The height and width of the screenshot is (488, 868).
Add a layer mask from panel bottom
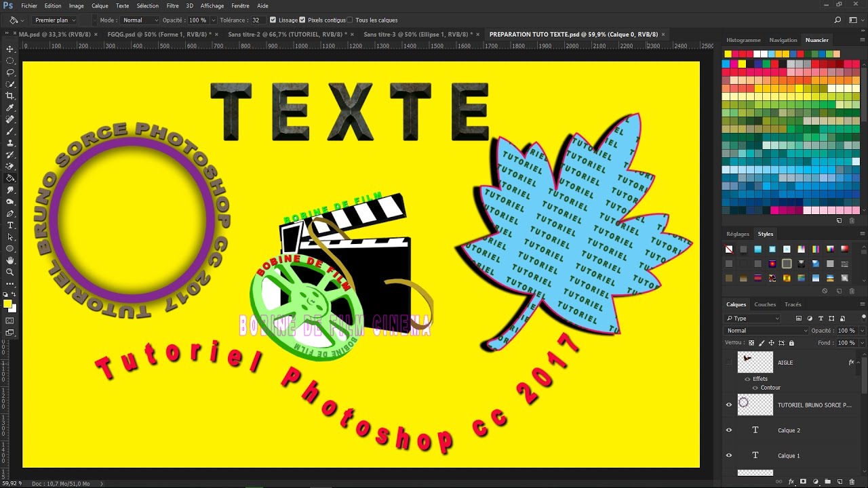[803, 481]
